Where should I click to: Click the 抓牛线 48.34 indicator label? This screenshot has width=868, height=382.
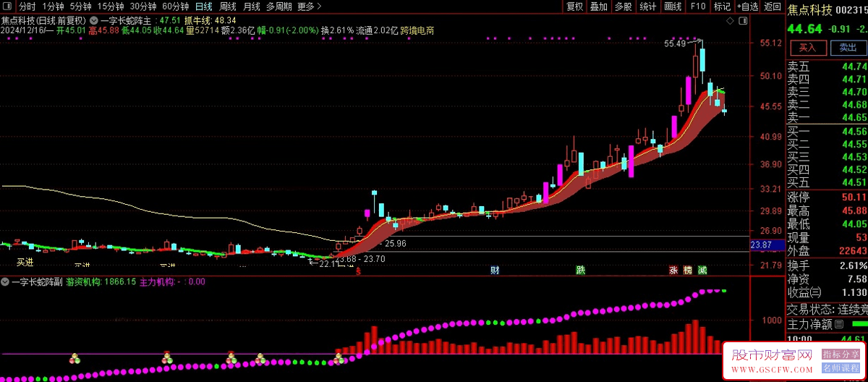pos(210,21)
